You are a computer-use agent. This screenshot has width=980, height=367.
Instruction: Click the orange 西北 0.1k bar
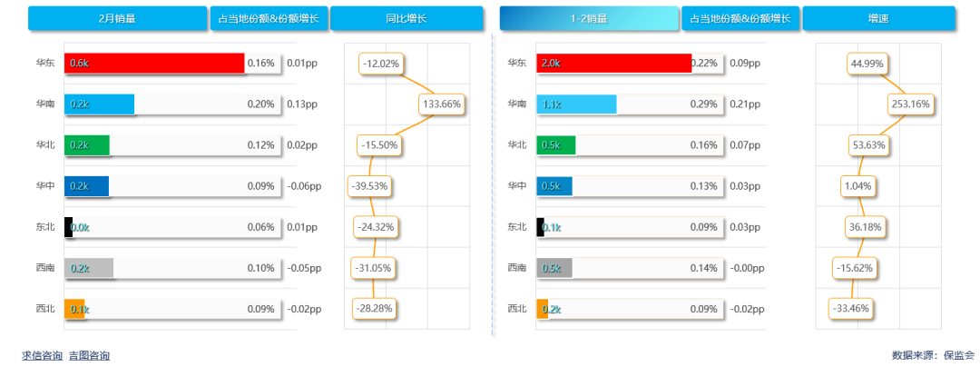tap(74, 309)
